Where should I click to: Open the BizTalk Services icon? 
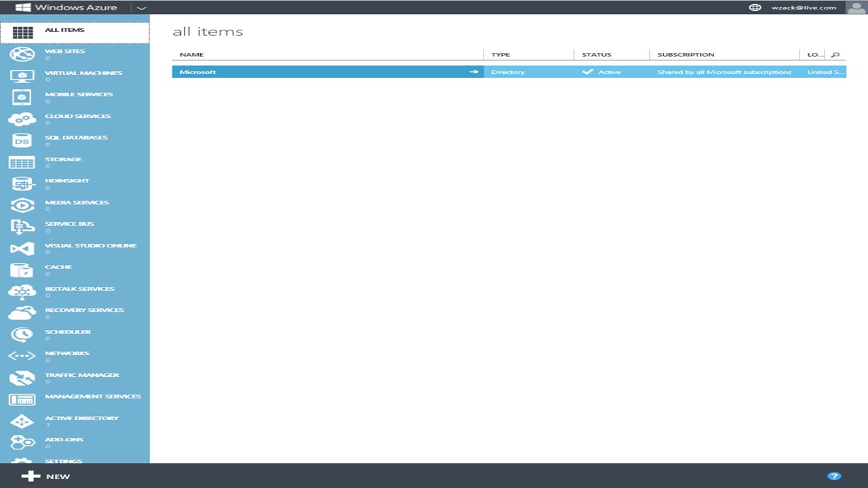pos(22,292)
